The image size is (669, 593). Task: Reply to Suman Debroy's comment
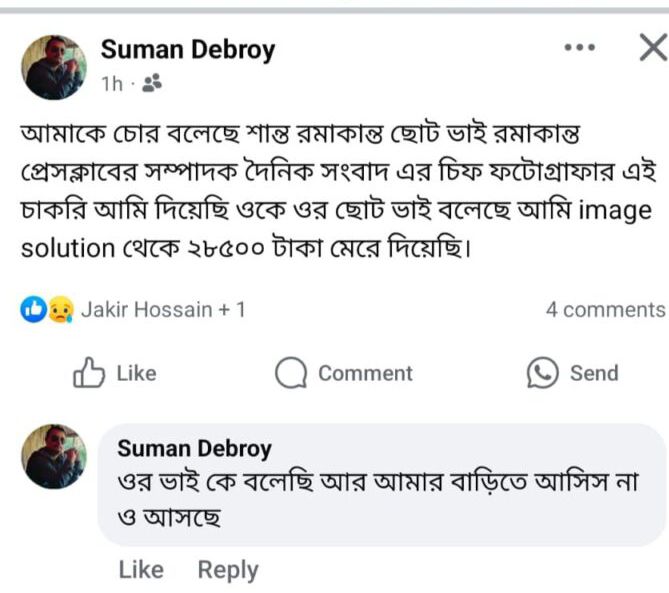tap(228, 570)
